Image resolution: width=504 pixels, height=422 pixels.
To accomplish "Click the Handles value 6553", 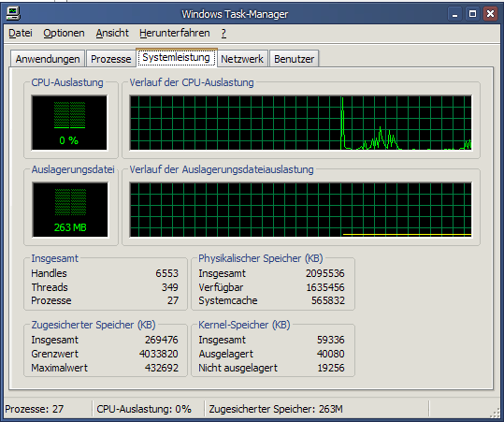I will (166, 273).
